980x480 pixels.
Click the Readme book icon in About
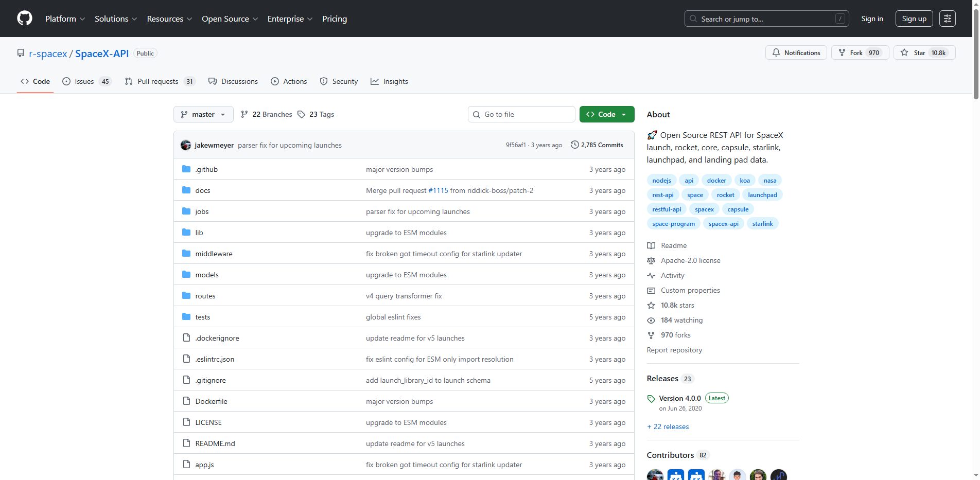point(651,245)
